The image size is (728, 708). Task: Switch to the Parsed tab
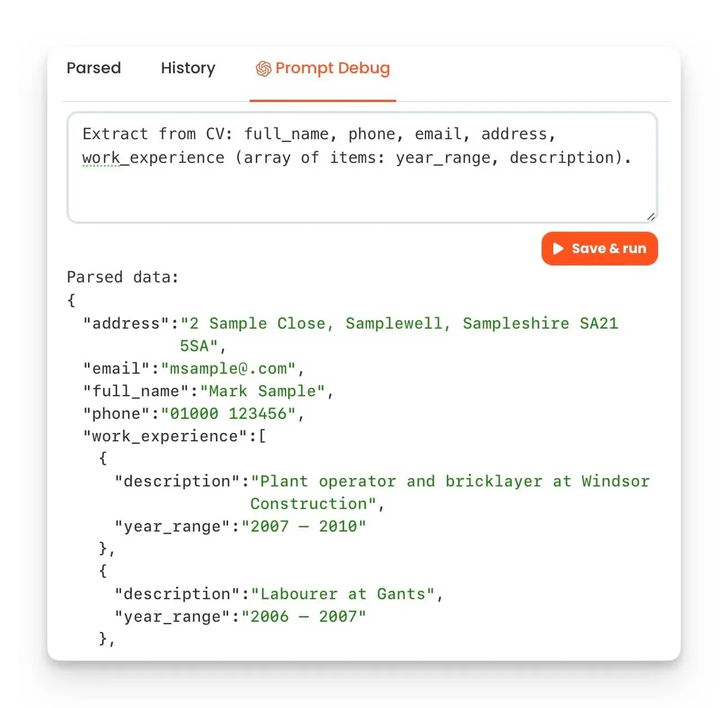pos(94,68)
